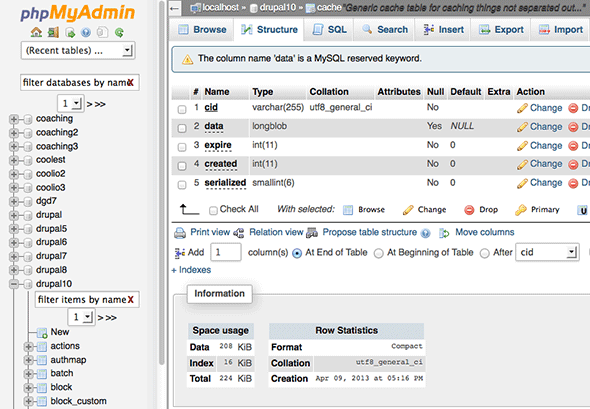This screenshot has width=590, height=409.
Task: Expand the drupal7 database node
Action: (x=14, y=257)
